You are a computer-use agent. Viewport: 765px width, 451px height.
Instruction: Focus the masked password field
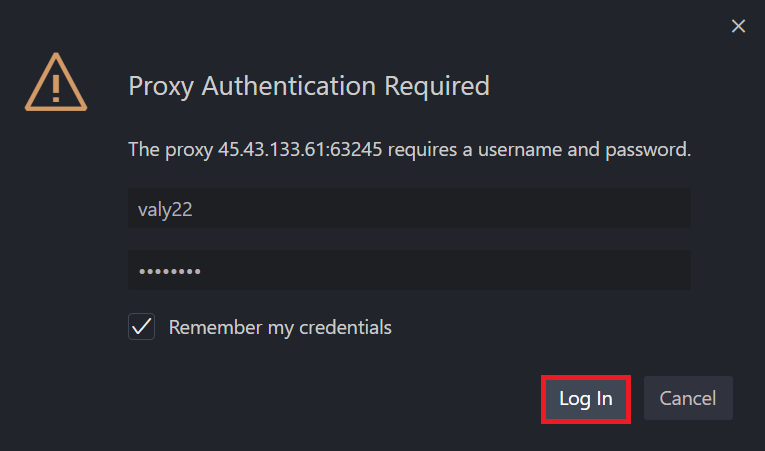point(409,270)
